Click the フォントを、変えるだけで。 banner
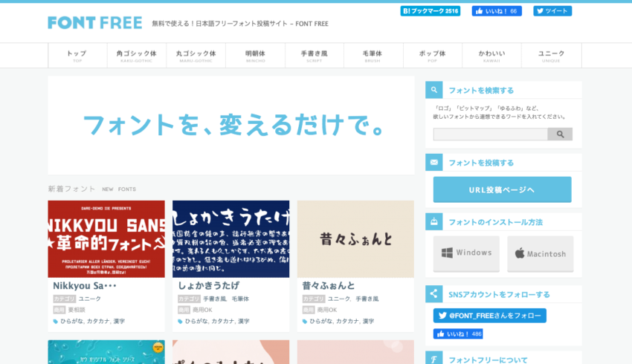The width and height of the screenshot is (632, 364). click(231, 126)
